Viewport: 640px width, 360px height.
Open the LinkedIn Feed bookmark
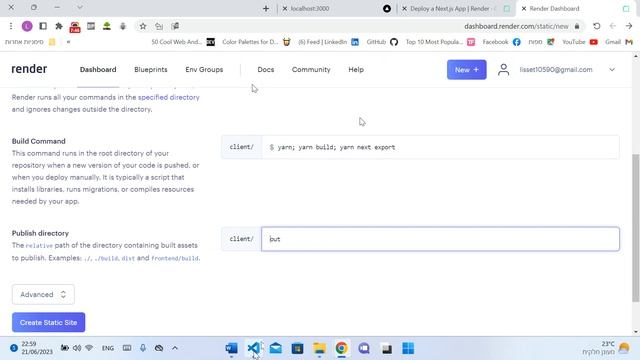[328, 42]
